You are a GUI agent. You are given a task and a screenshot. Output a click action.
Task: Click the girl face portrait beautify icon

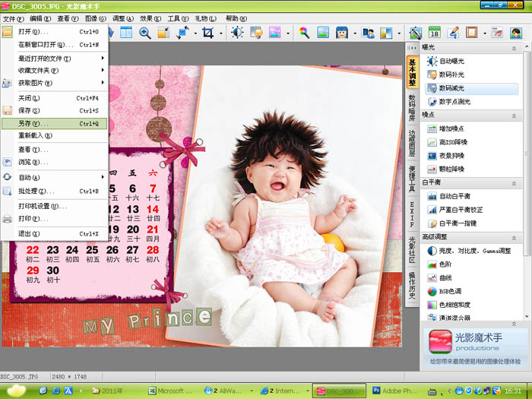point(342,33)
